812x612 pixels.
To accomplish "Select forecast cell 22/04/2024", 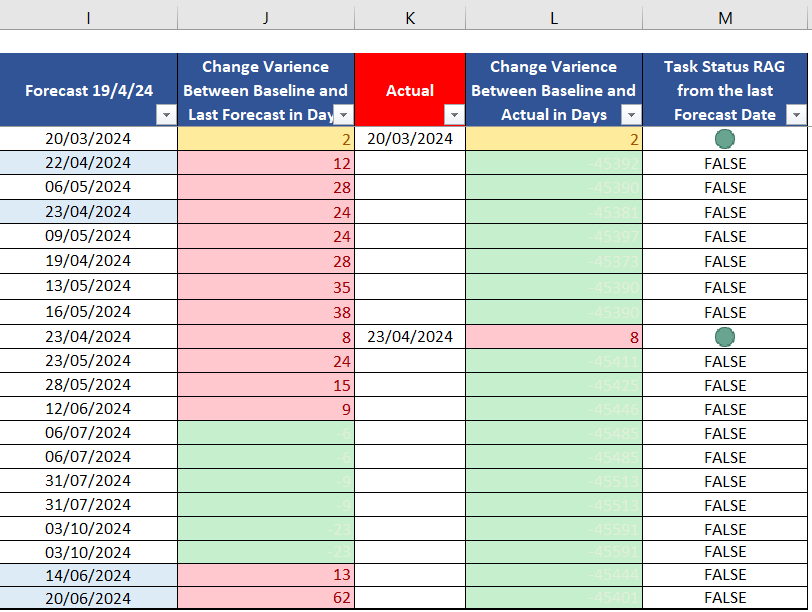I will click(x=89, y=163).
